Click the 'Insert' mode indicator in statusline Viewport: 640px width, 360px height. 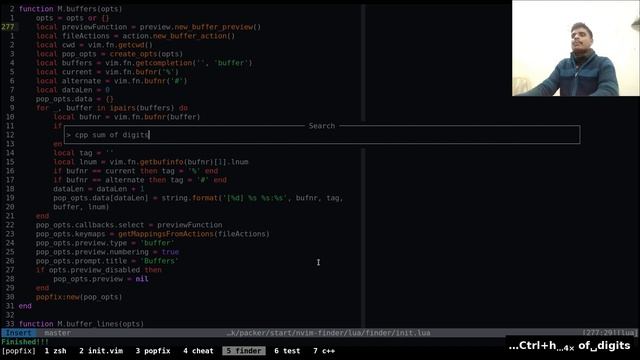[x=18, y=333]
